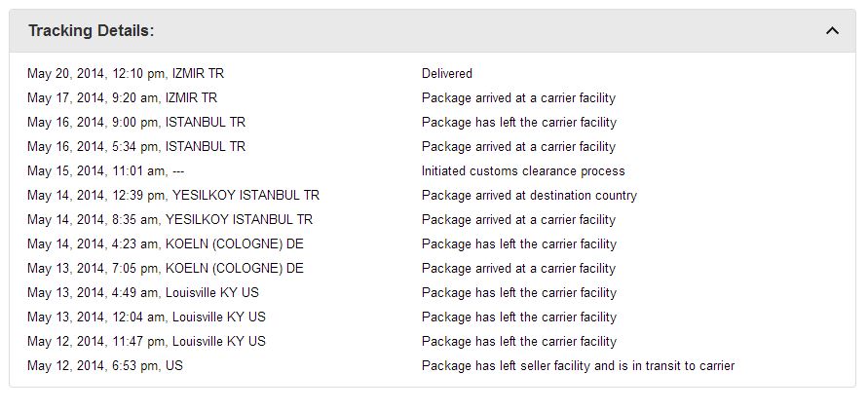868x411 pixels.
Task: Select the Delivered status entry
Action: click(x=447, y=74)
